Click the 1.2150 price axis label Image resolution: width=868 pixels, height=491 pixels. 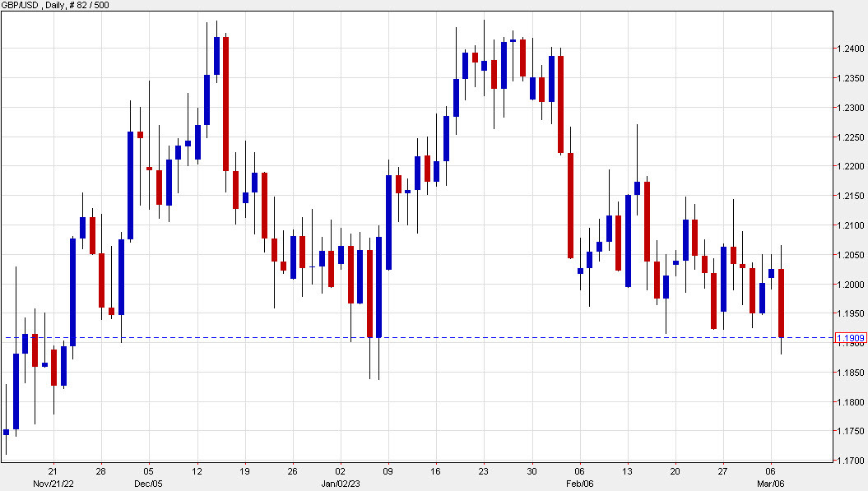point(851,196)
